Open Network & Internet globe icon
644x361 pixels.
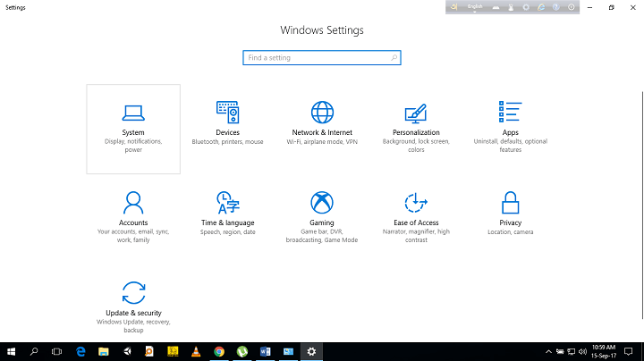tap(322, 113)
